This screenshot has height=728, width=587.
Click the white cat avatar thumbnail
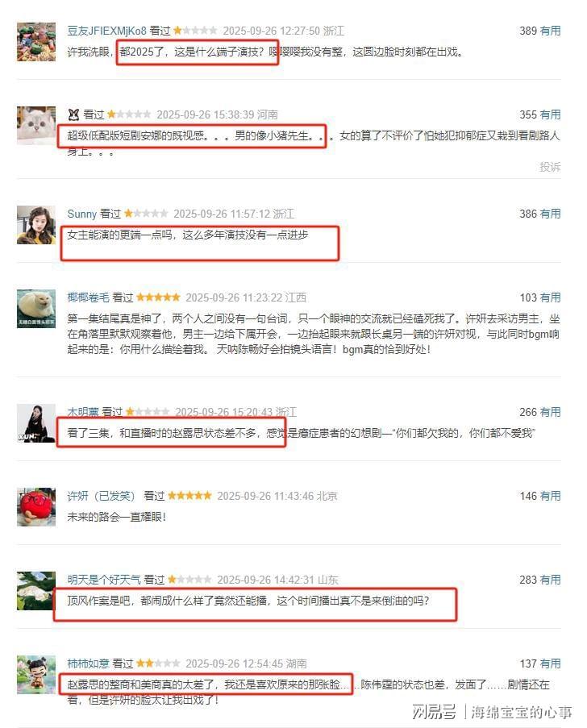coord(36,125)
